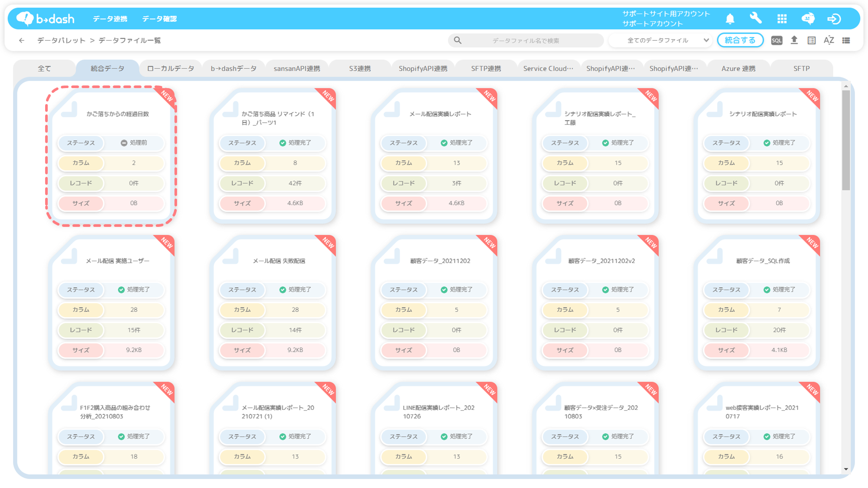Screen dimensions: 868x488
Task: Sort files with the AZ icon
Action: pyautogui.click(x=829, y=40)
